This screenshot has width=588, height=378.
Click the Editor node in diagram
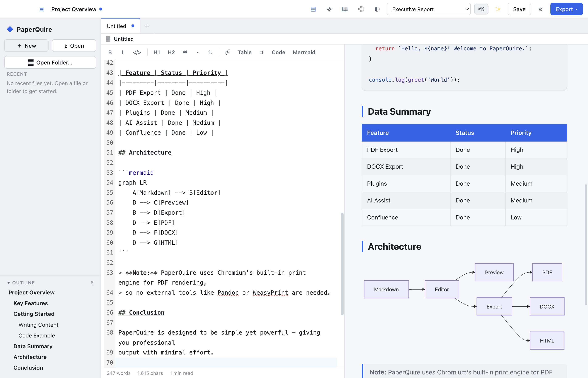pyautogui.click(x=442, y=289)
